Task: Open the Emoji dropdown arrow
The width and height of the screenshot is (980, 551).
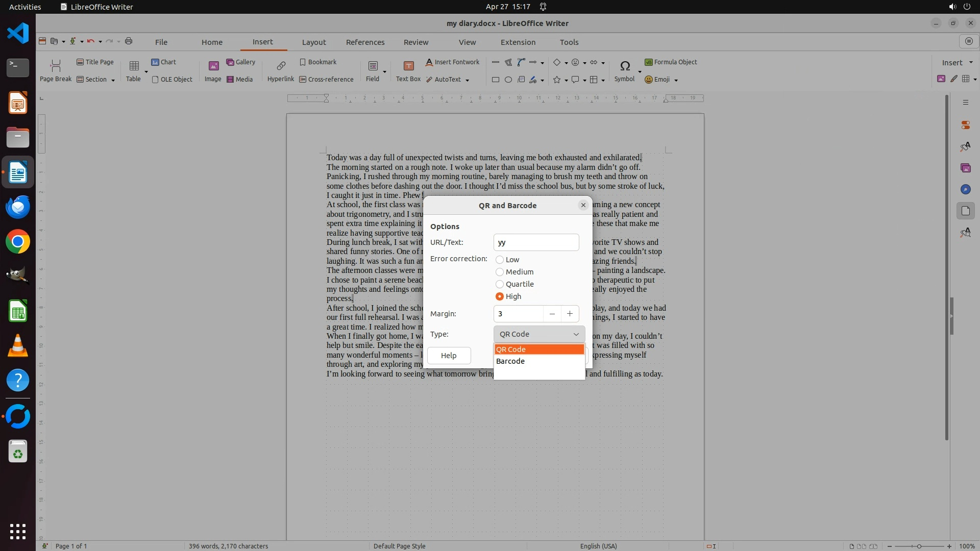Action: [x=676, y=80]
